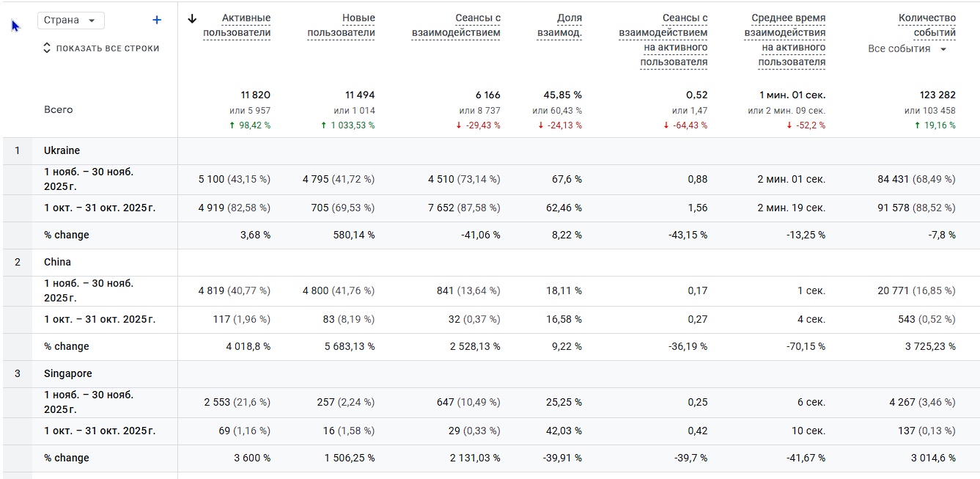
Task: Click Singapore's 1 окт. – 31 окт. row label
Action: (x=100, y=431)
